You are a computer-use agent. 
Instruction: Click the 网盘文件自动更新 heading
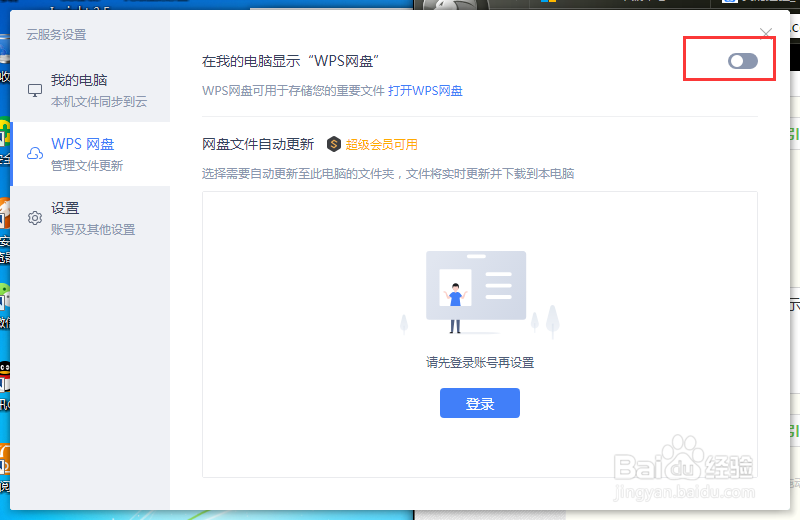[258, 144]
